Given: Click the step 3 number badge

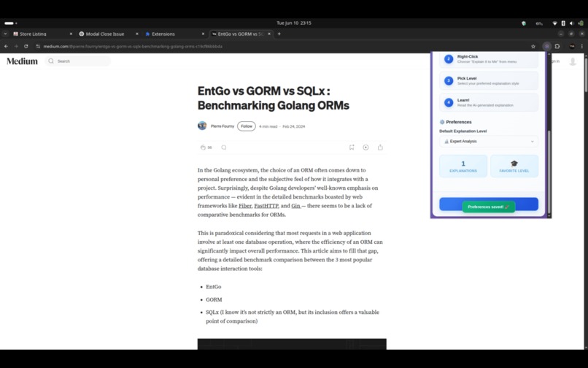Looking at the screenshot, I should tap(449, 81).
